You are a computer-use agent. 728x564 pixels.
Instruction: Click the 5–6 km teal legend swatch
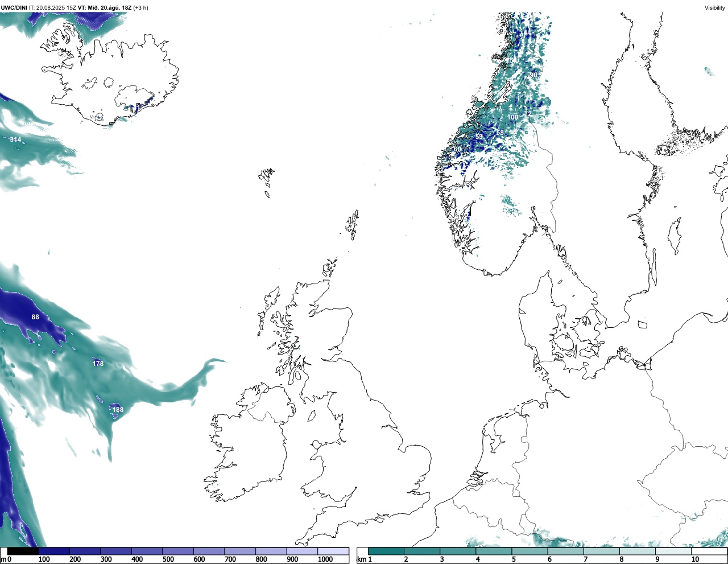coord(530,551)
